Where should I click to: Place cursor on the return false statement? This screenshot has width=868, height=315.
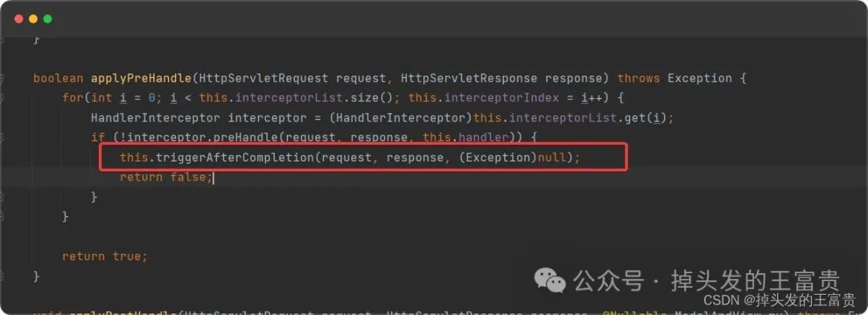click(x=165, y=177)
